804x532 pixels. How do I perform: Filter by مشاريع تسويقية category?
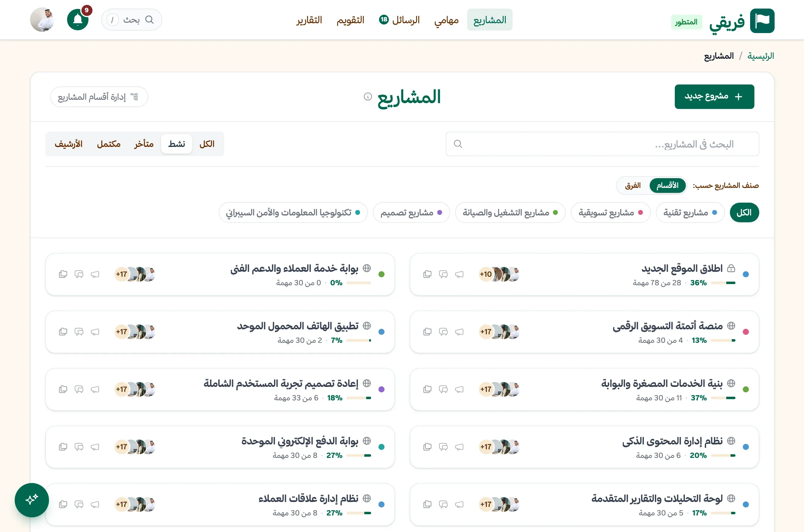[611, 213]
